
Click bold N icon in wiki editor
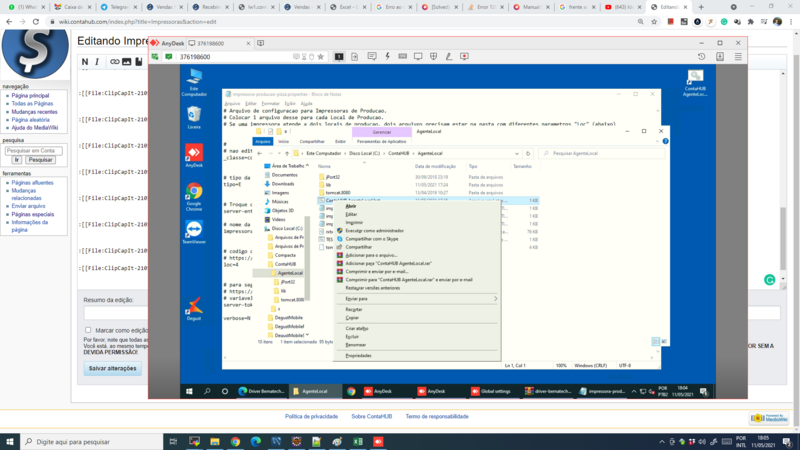(85, 62)
